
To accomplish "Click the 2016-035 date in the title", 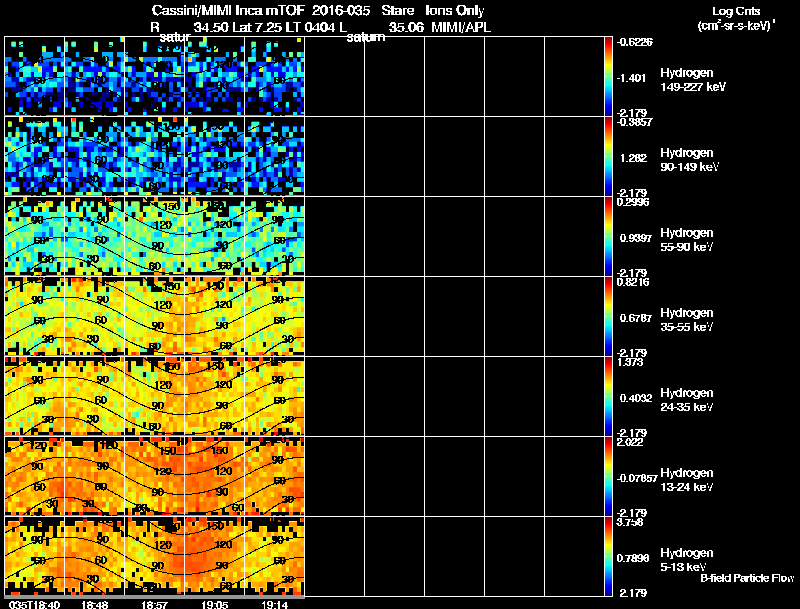I will 341,10.
